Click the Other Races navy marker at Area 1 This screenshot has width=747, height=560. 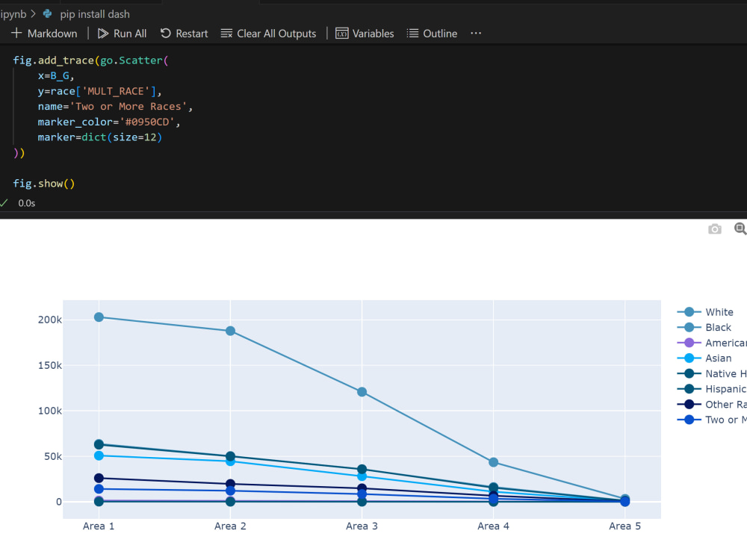(99, 478)
